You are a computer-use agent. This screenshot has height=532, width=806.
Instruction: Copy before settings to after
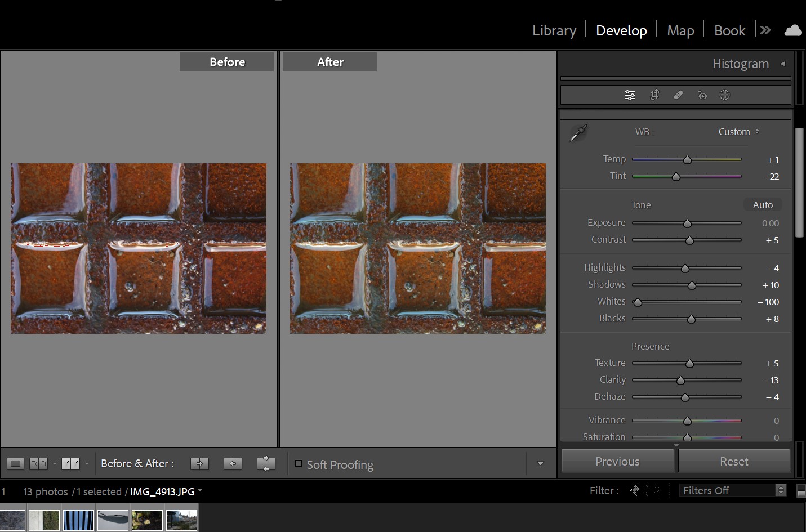point(199,463)
